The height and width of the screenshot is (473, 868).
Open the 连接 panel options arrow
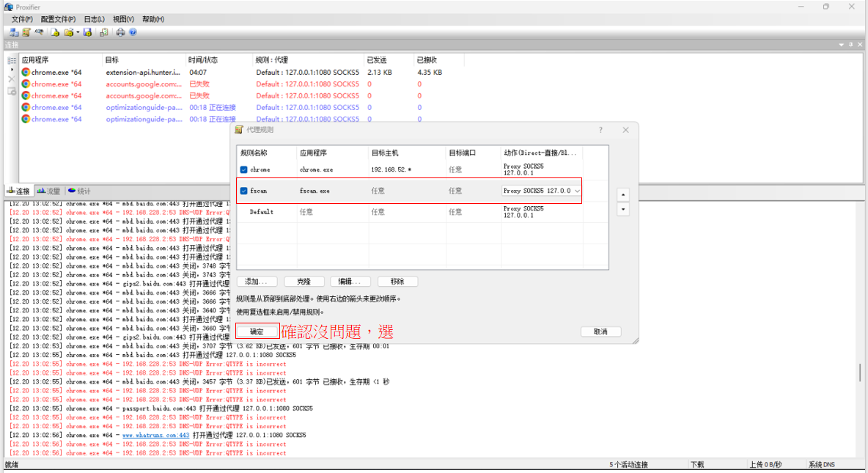[842, 45]
